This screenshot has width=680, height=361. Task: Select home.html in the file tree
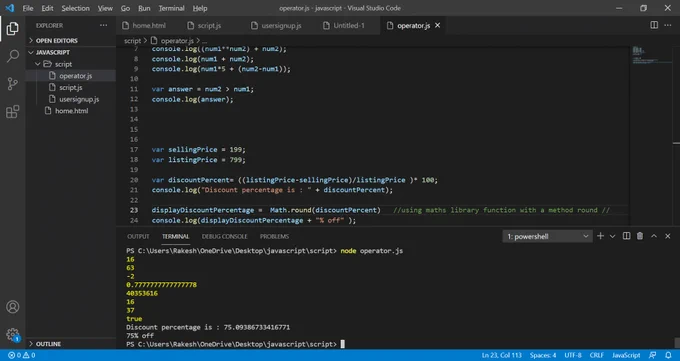point(72,111)
